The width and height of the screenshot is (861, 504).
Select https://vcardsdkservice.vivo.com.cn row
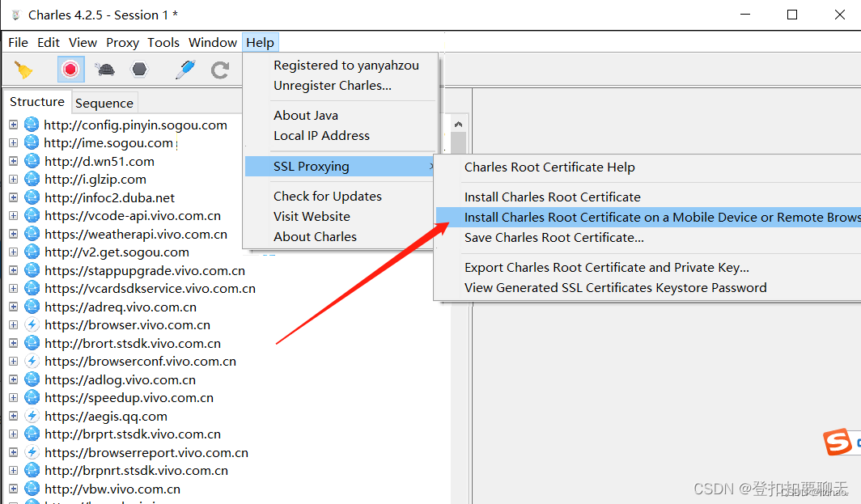pyautogui.click(x=150, y=289)
